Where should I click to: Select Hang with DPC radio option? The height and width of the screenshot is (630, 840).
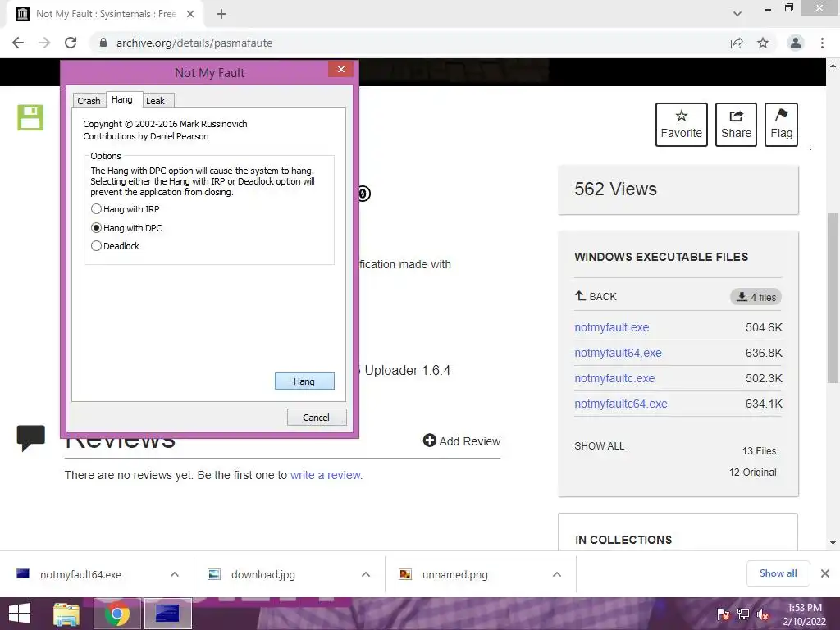pyautogui.click(x=126, y=228)
